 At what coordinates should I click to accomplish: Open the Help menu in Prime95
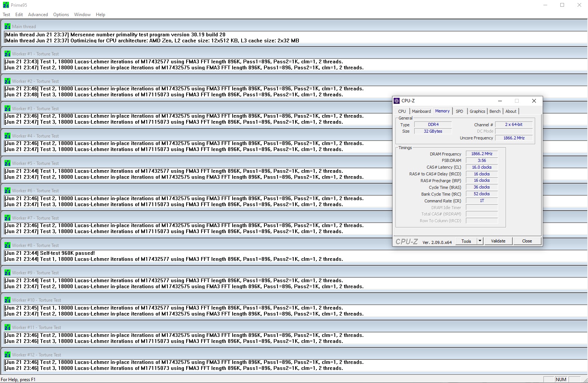pyautogui.click(x=100, y=15)
